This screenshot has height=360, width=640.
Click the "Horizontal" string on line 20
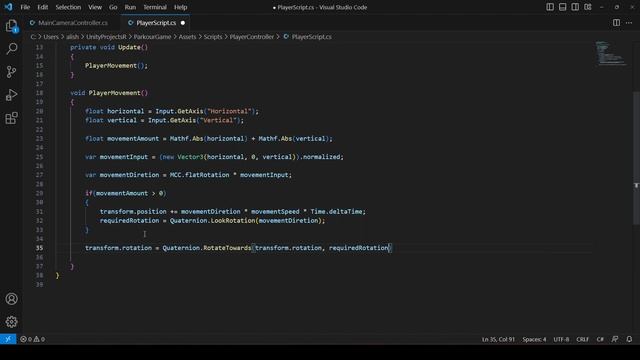(x=229, y=111)
